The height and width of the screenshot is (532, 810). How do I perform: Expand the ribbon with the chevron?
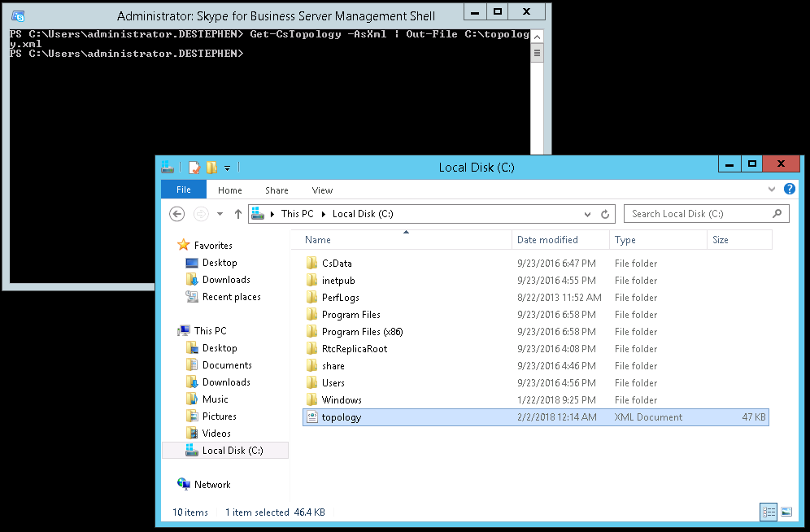coord(772,189)
